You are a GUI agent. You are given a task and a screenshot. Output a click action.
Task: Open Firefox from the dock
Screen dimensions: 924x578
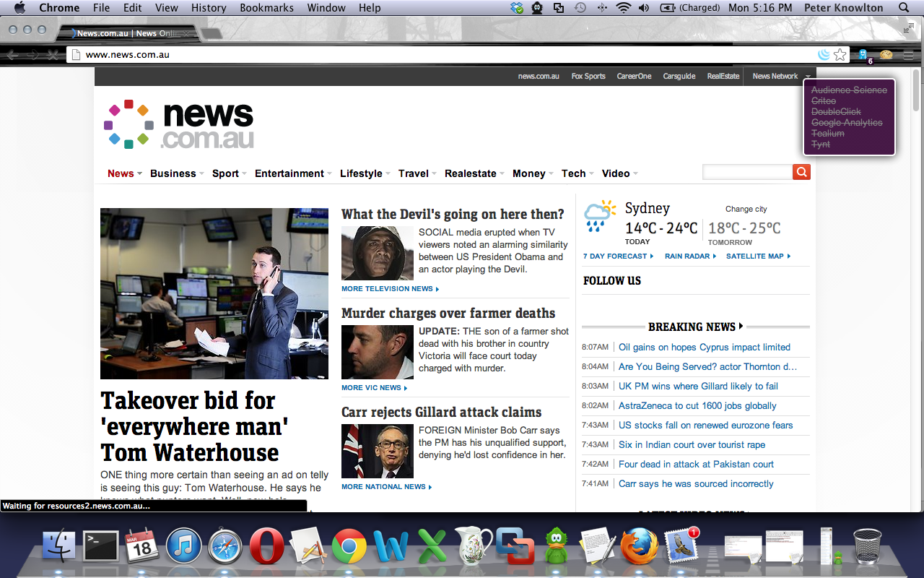click(x=639, y=546)
